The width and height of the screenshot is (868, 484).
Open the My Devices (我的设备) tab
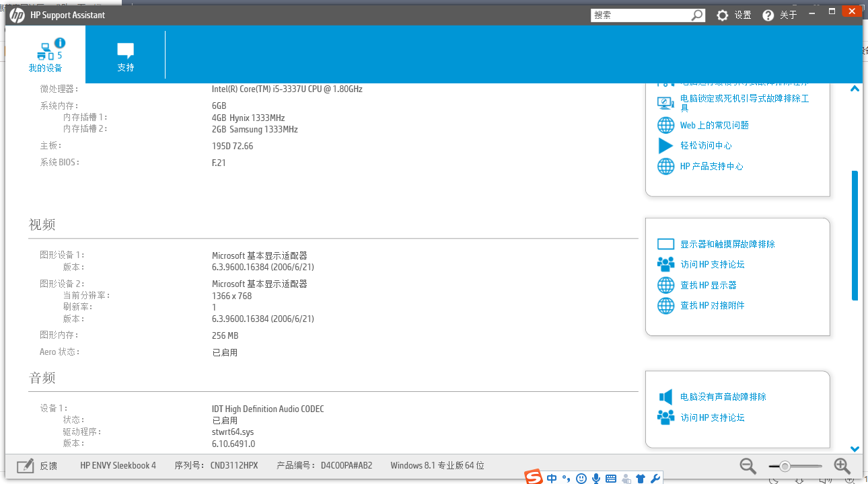[45, 55]
